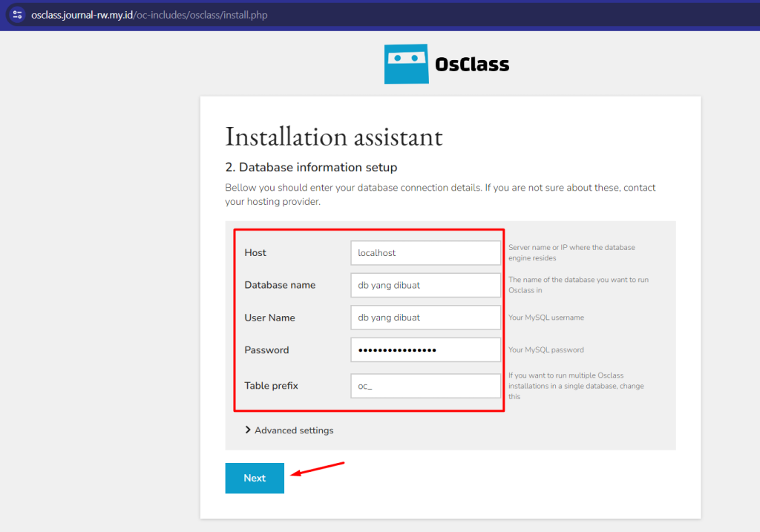Viewport: 760px width, 532px height.
Task: Focus the Password input field
Action: pos(425,349)
